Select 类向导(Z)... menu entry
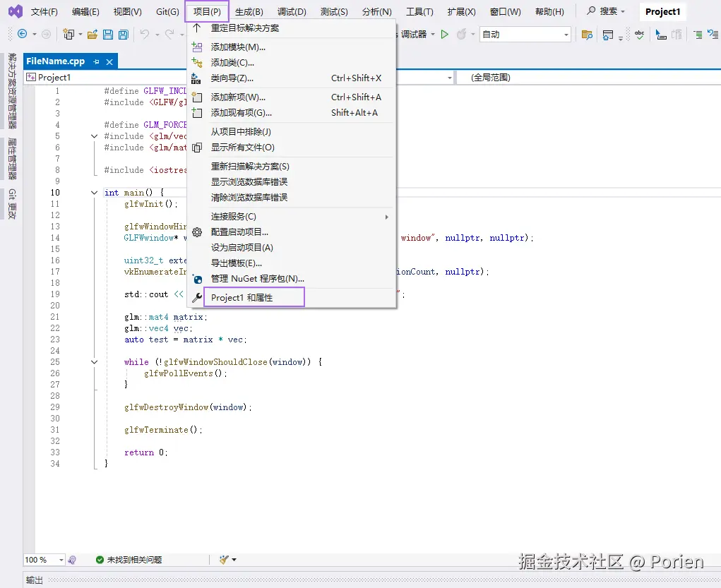The width and height of the screenshot is (721, 588). (292, 78)
